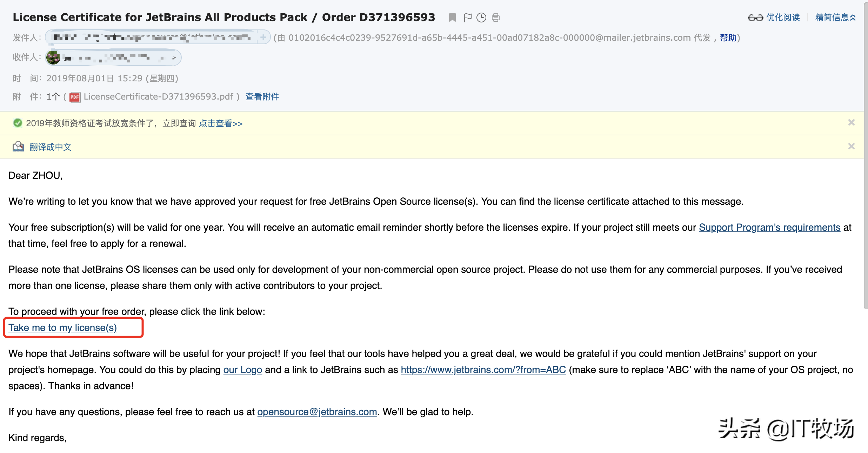
Task: Open LicenseCertificate-D371396593.pdf attachment
Action: pos(158,97)
